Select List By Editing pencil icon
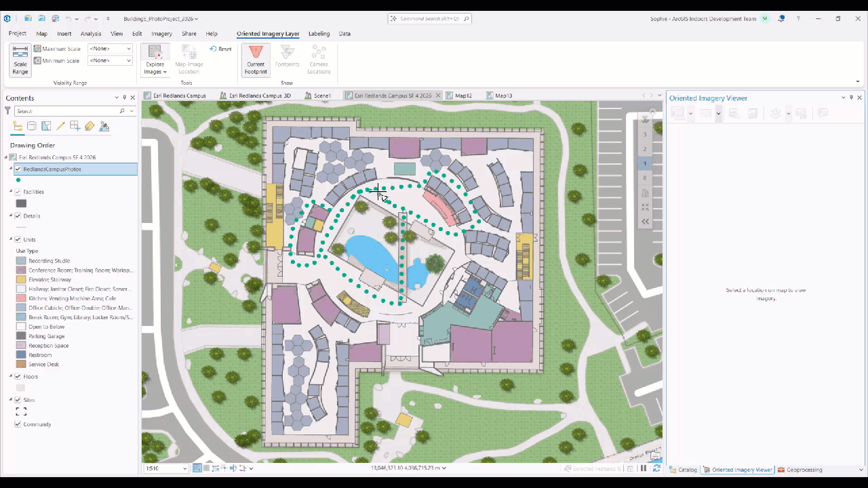The width and height of the screenshot is (868, 488). 60,126
